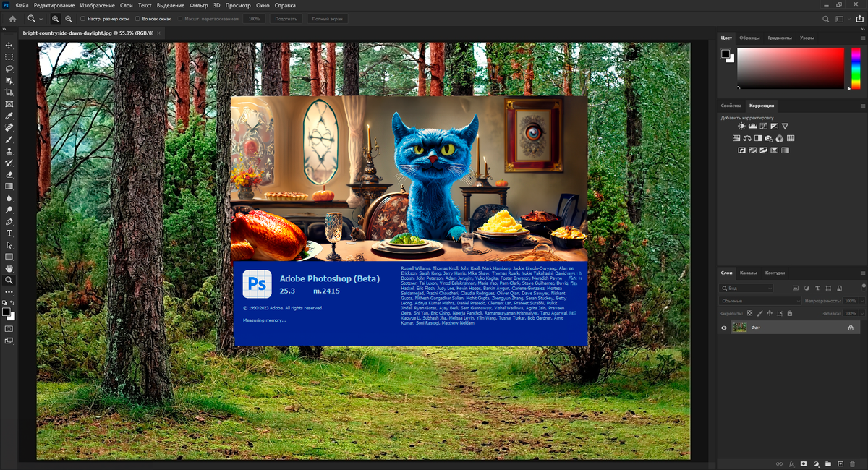Enable the 'Настр. размер окон' checkbox

[x=82, y=19]
